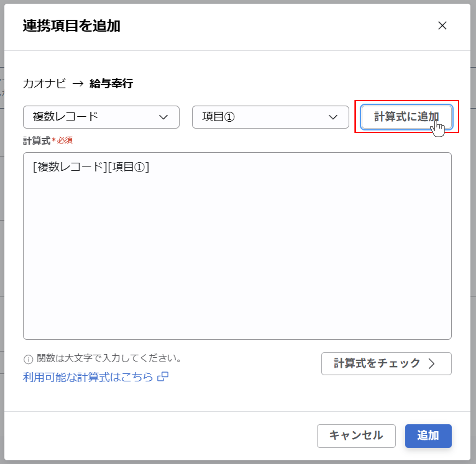Click the キャンセル button
Screen dimensions: 476x464
(356, 436)
